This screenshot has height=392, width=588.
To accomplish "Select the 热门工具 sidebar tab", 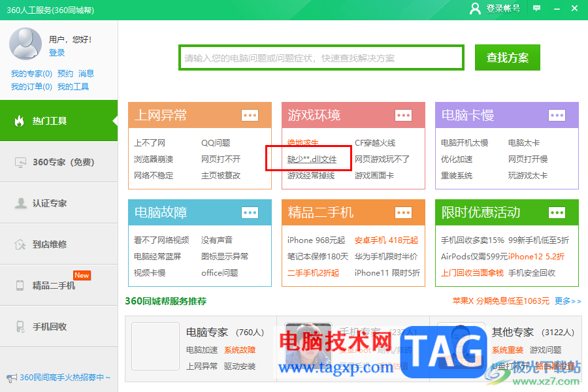I will (59, 121).
